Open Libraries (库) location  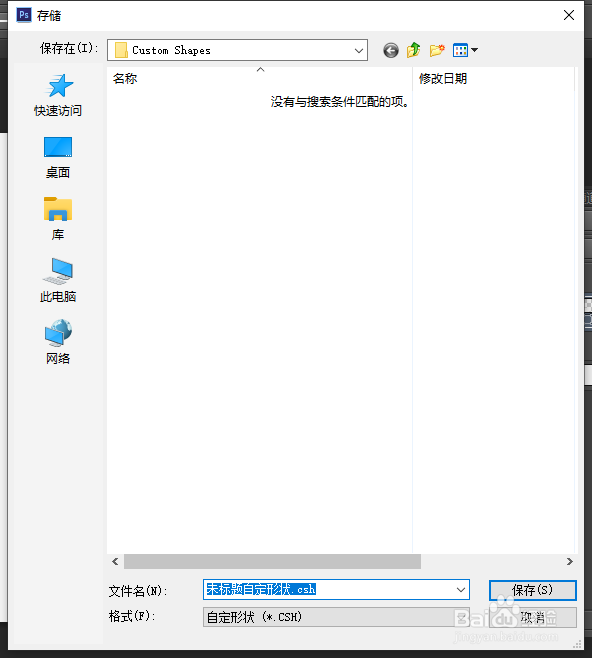point(58,219)
